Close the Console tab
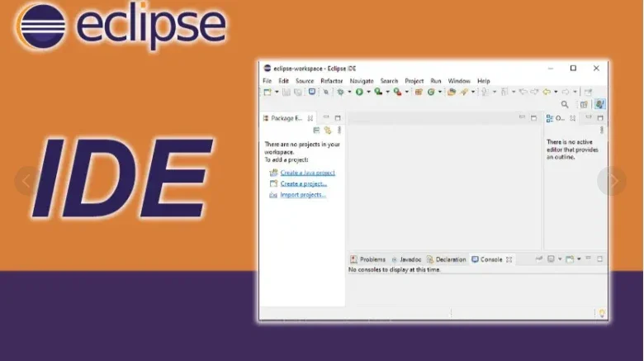The height and width of the screenshot is (361, 644). [x=509, y=259]
